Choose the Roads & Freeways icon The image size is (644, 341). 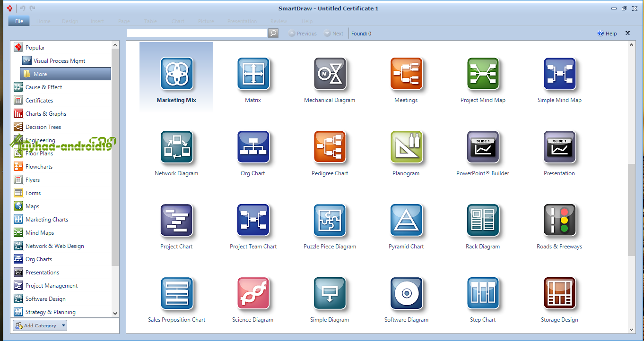click(x=560, y=220)
